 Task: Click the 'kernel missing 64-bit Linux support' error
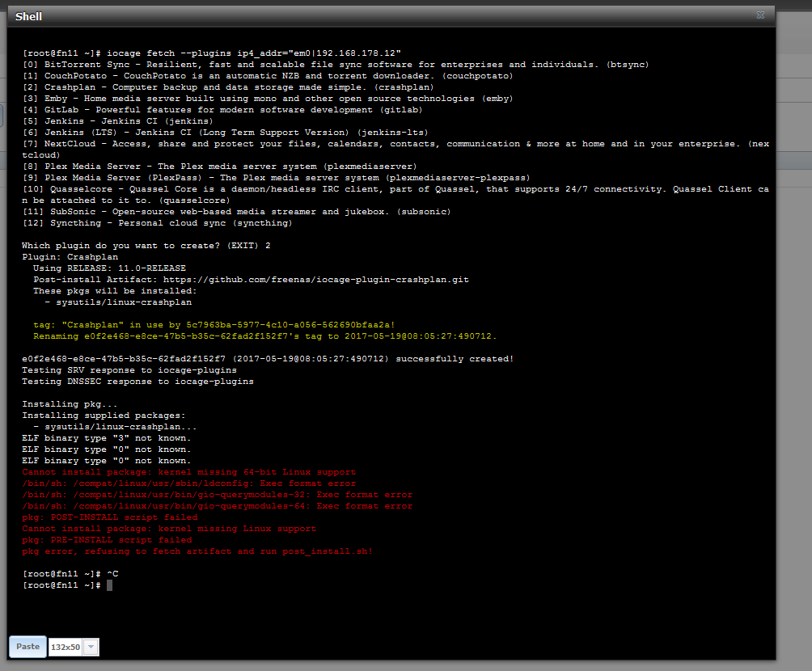point(189,473)
